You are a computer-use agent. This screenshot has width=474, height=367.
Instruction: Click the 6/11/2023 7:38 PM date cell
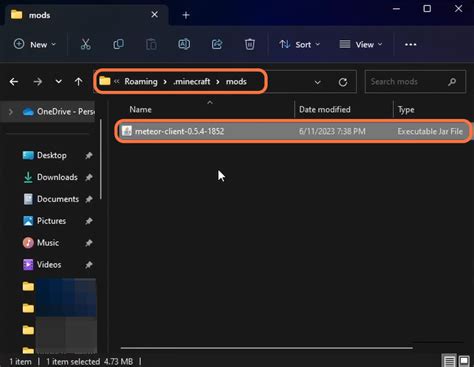coord(332,131)
